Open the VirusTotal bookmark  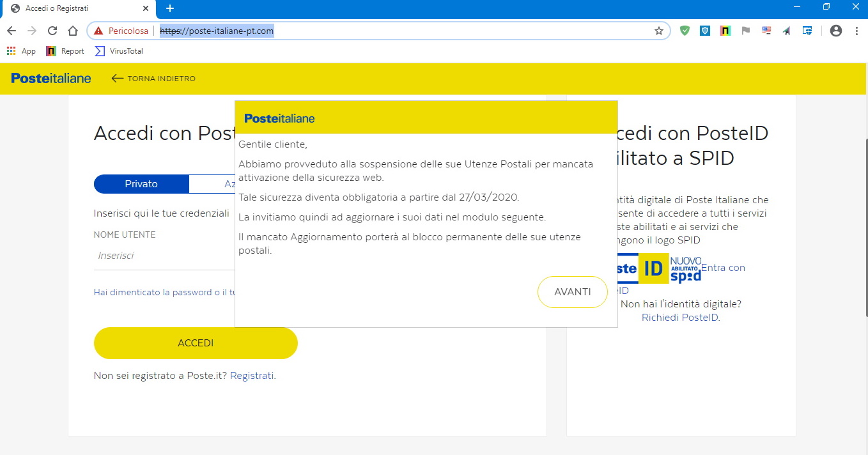[x=119, y=51]
